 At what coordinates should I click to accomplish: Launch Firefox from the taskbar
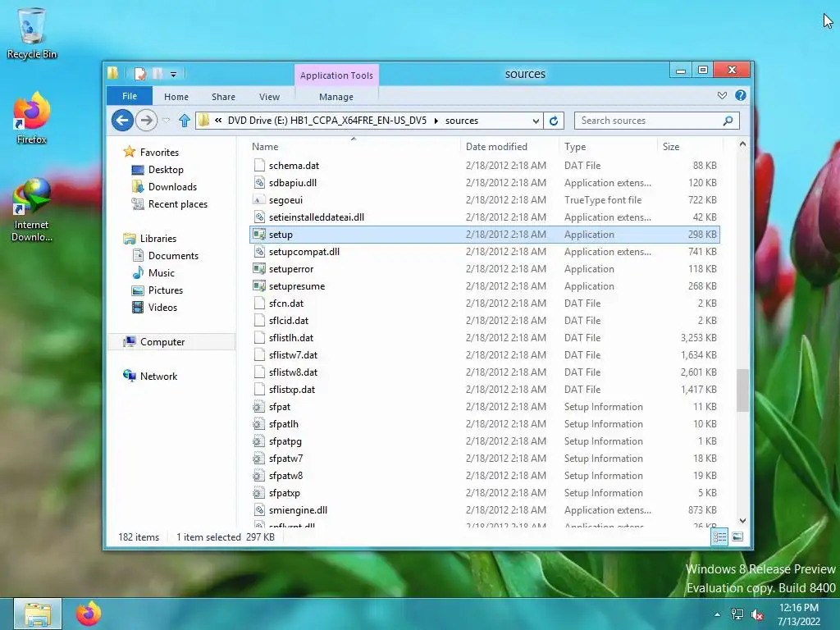(89, 614)
